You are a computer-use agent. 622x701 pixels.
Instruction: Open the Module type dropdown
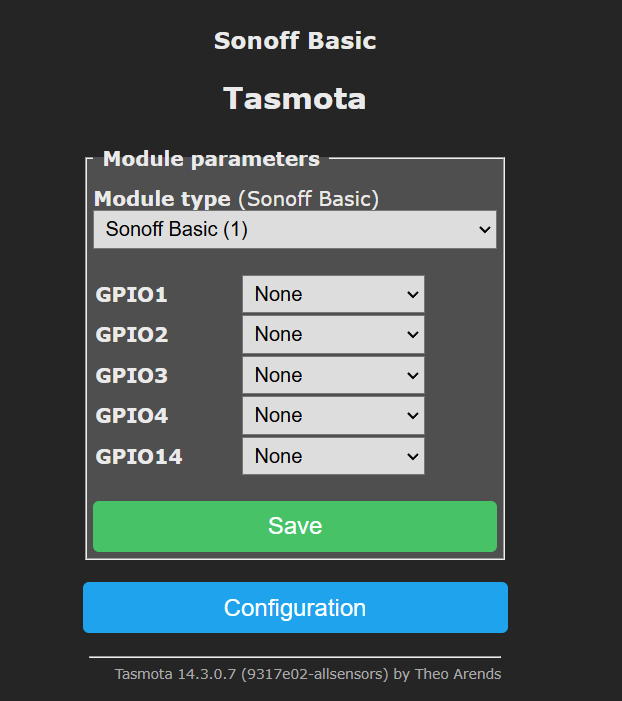pyautogui.click(x=295, y=229)
